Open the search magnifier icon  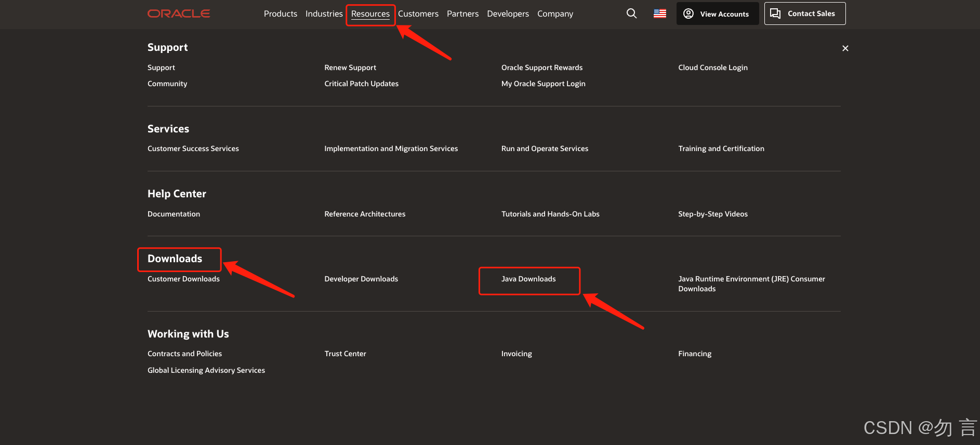[x=631, y=14]
